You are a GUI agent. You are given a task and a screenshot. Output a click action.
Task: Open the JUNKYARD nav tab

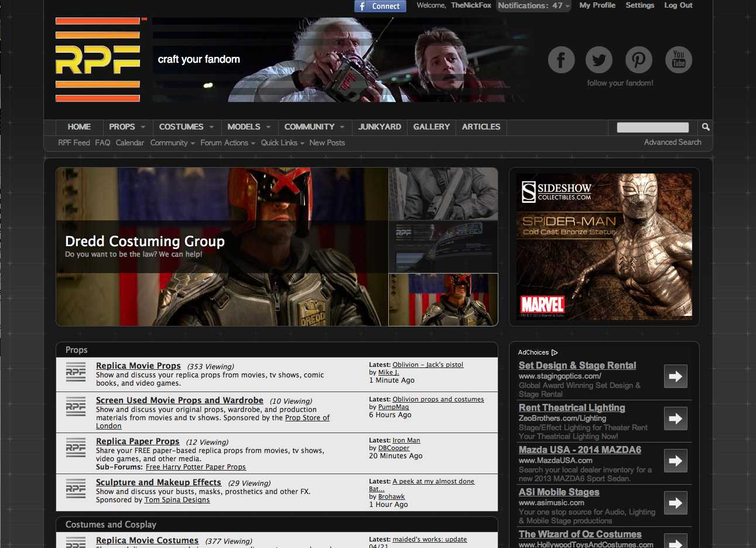point(379,127)
